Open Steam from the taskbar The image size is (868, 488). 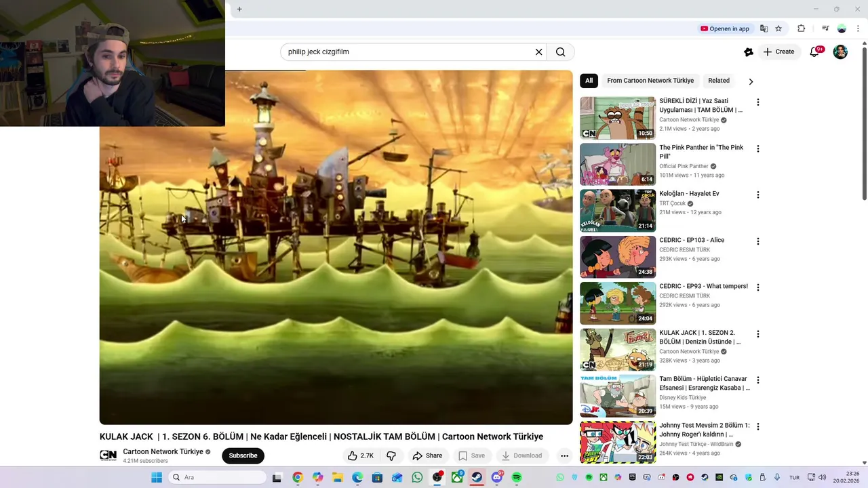click(x=477, y=477)
